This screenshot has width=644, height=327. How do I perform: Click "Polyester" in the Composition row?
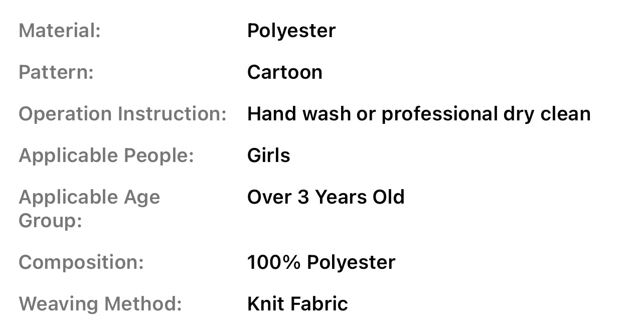tap(351, 262)
